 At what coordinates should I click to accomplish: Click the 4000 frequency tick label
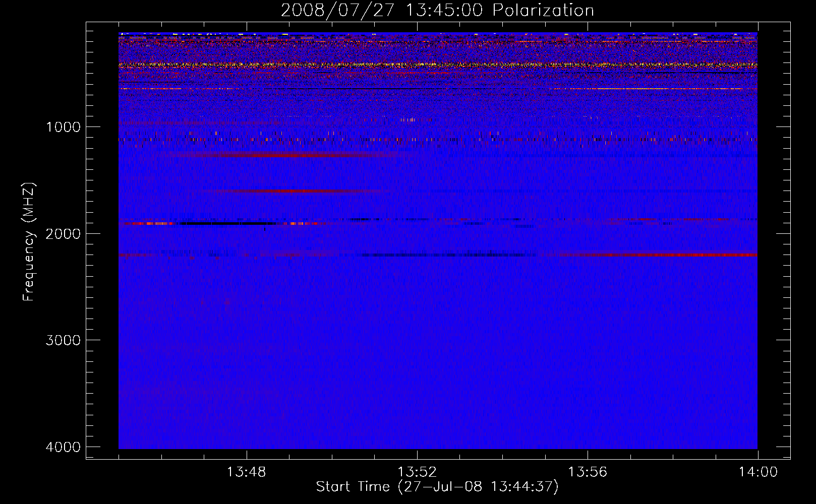(x=63, y=447)
